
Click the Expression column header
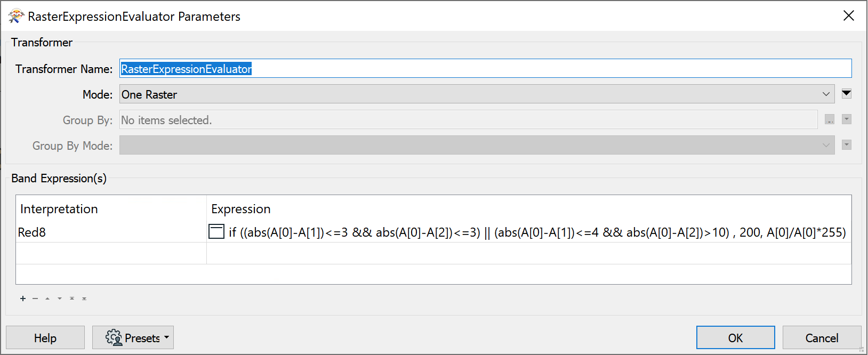click(241, 209)
